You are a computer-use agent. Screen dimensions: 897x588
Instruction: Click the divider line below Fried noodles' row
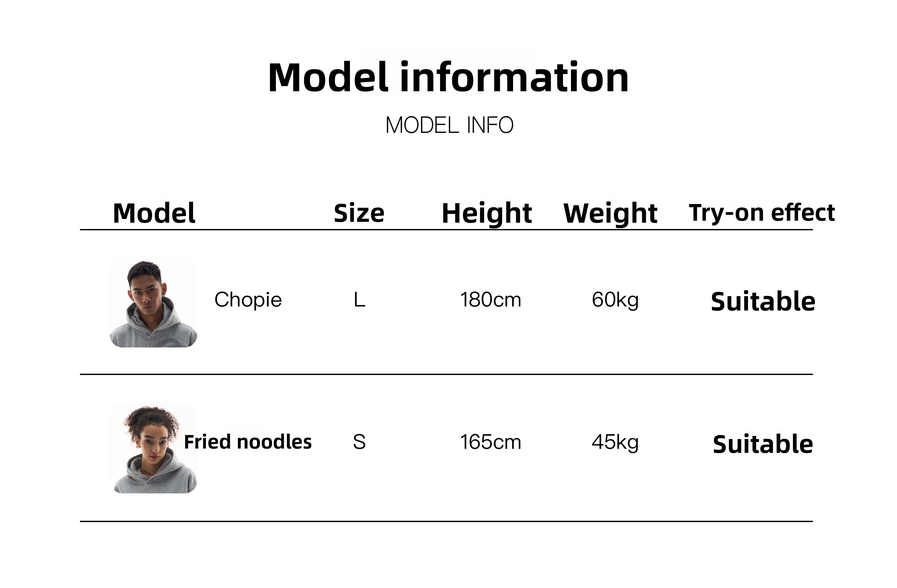pos(446,521)
